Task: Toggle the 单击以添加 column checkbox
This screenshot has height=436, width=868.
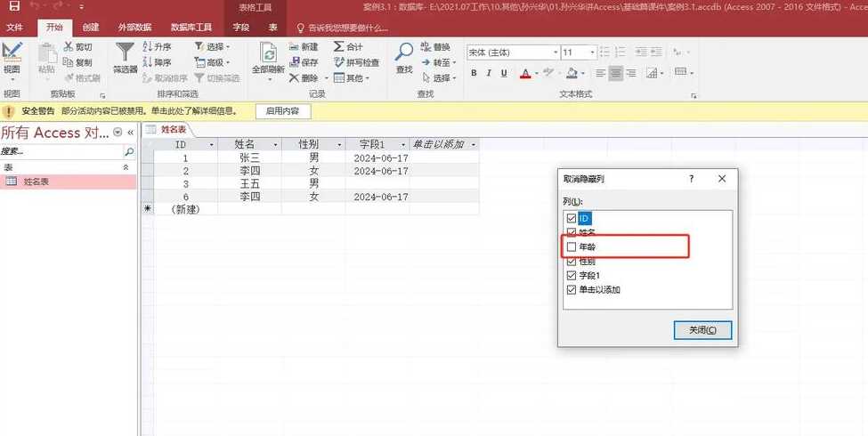Action: click(572, 289)
